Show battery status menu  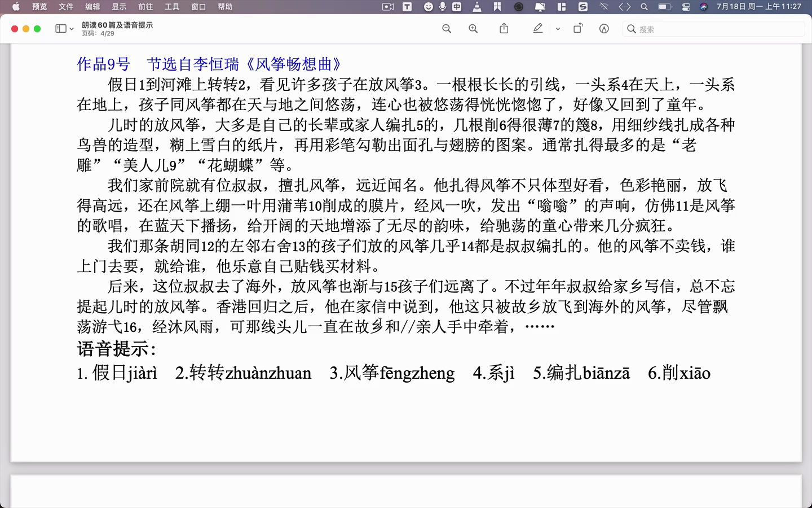[x=665, y=7]
